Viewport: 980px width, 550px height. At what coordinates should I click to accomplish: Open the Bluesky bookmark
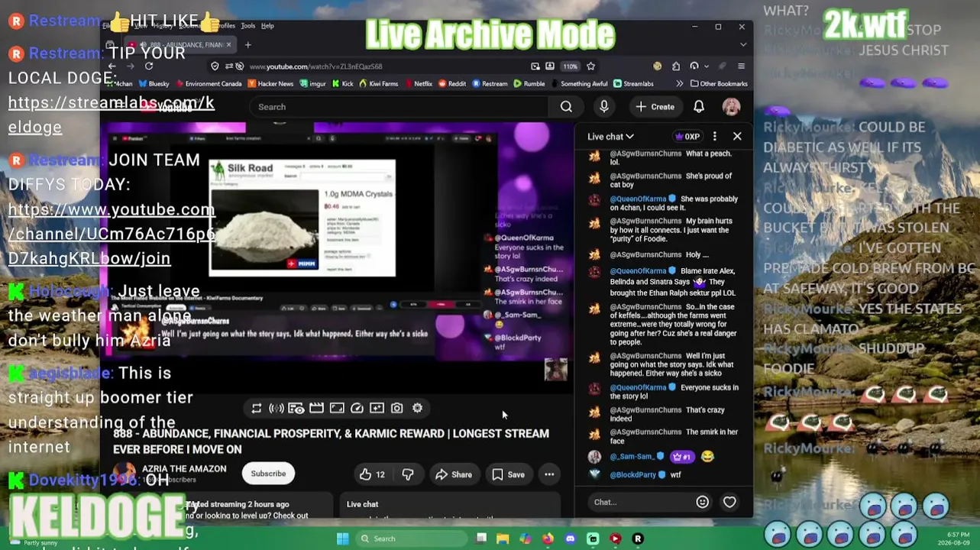154,84
